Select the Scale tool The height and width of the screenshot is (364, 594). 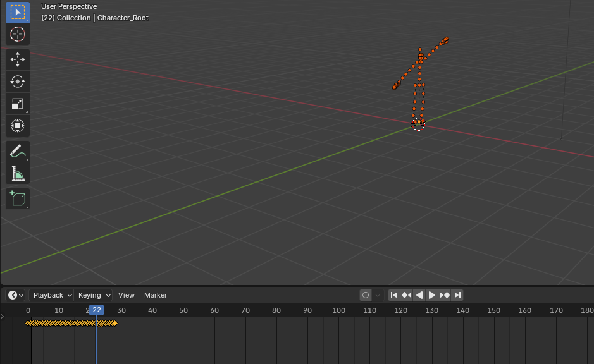tap(17, 103)
